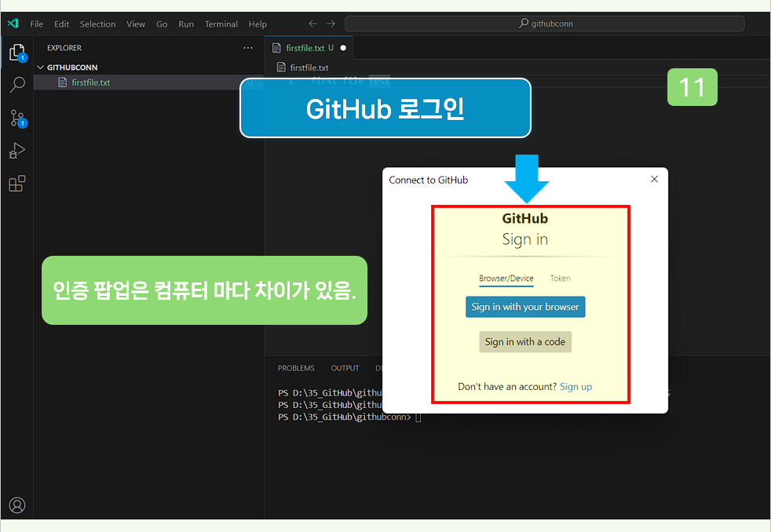Open the Terminal menu
771x532 pixels.
pyautogui.click(x=221, y=24)
